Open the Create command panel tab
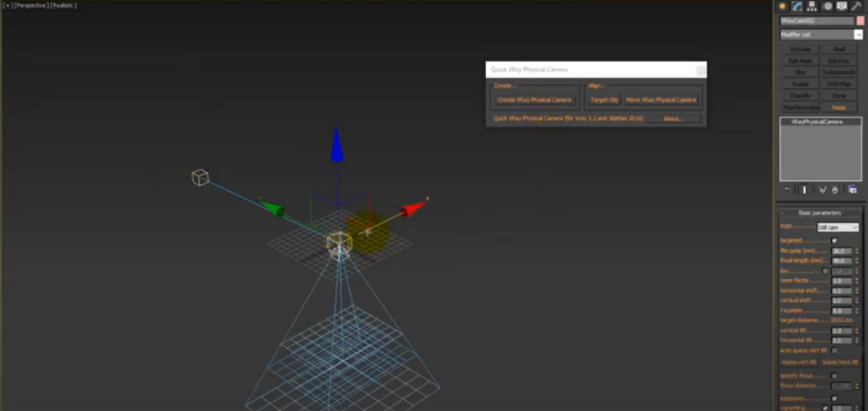 point(782,6)
